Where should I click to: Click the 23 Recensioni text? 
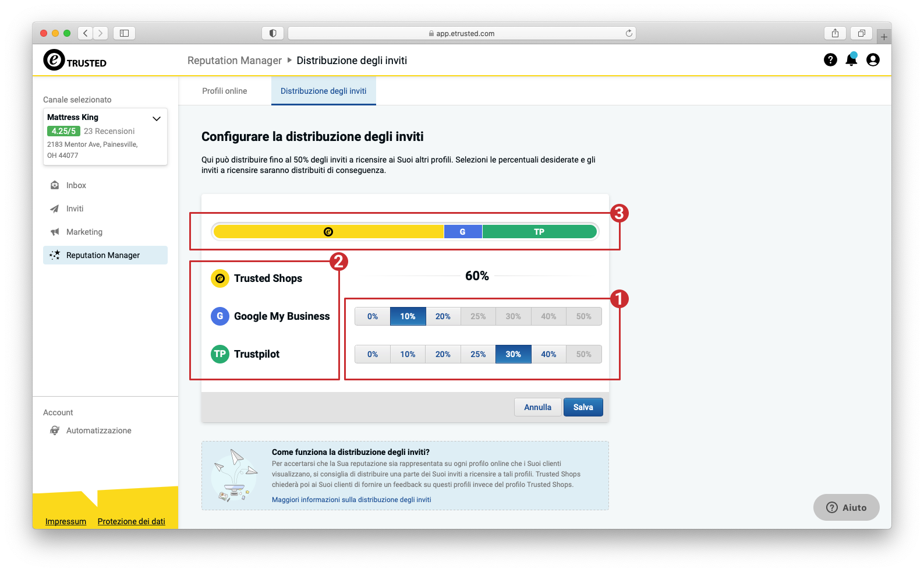(109, 131)
